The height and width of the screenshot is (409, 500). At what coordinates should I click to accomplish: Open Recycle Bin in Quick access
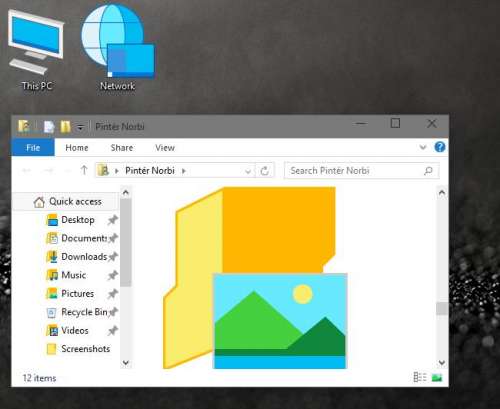pyautogui.click(x=77, y=312)
